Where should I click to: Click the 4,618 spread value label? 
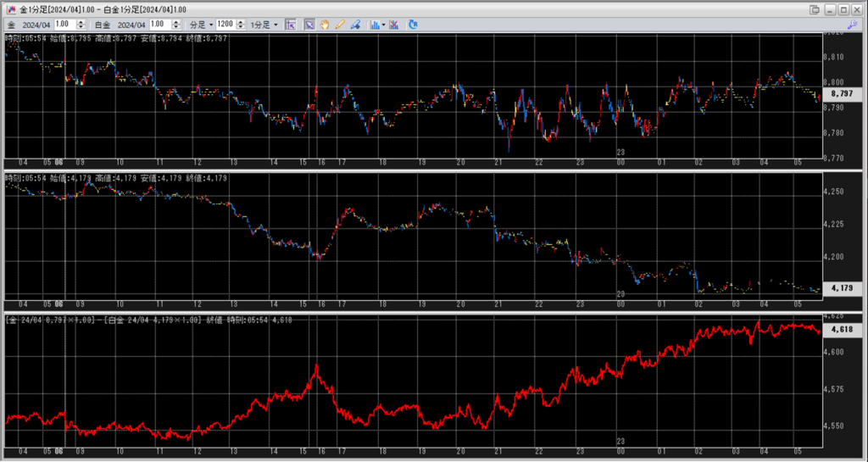click(842, 329)
